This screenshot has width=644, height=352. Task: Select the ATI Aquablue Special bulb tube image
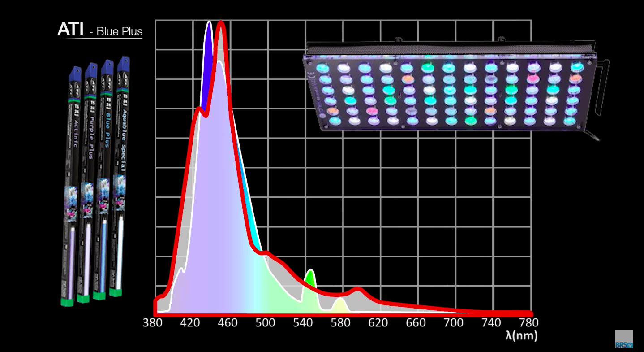(119, 176)
